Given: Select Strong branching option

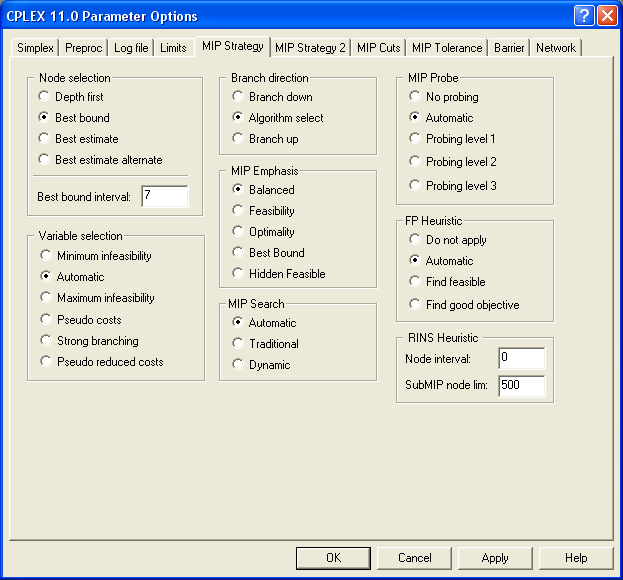Looking at the screenshot, I should 90,340.
